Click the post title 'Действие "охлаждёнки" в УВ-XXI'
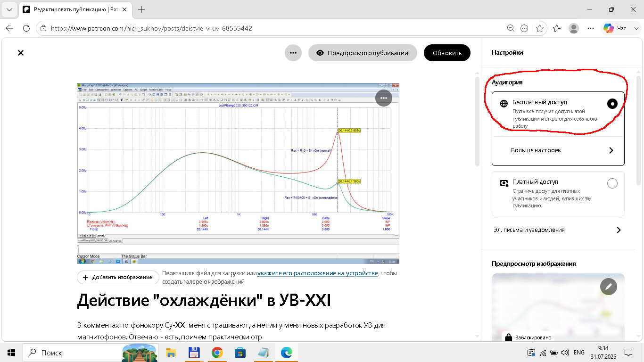644x362 pixels. (x=204, y=300)
